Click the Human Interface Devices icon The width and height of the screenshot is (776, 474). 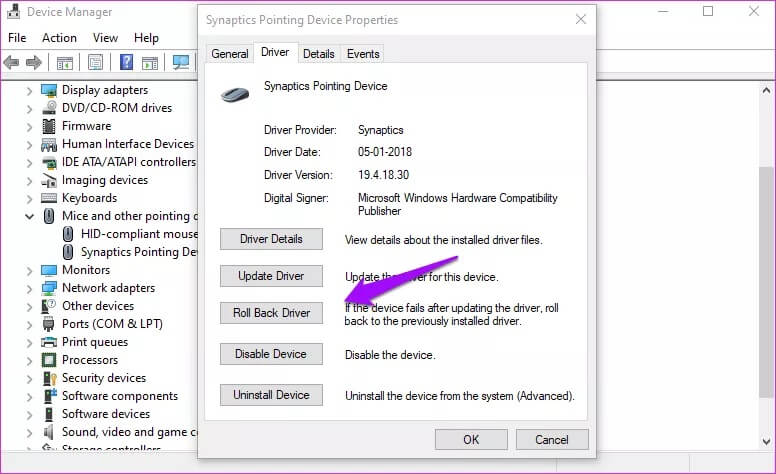[49, 144]
